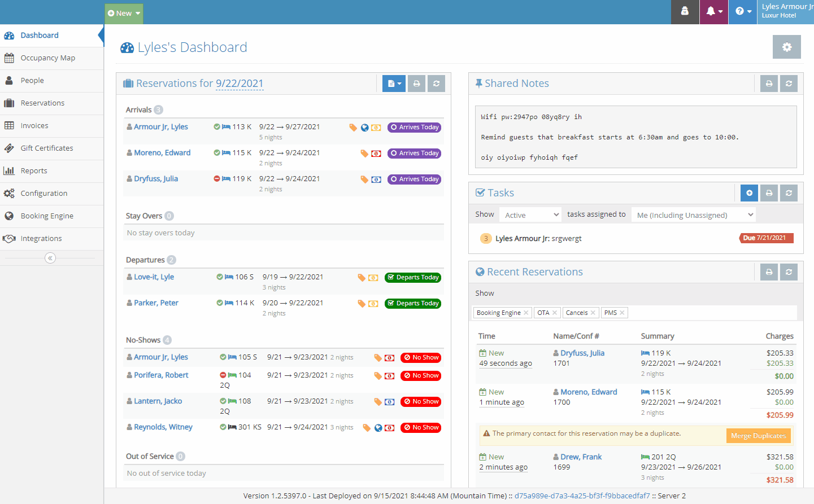Go to the Booking Engine section

pos(47,216)
